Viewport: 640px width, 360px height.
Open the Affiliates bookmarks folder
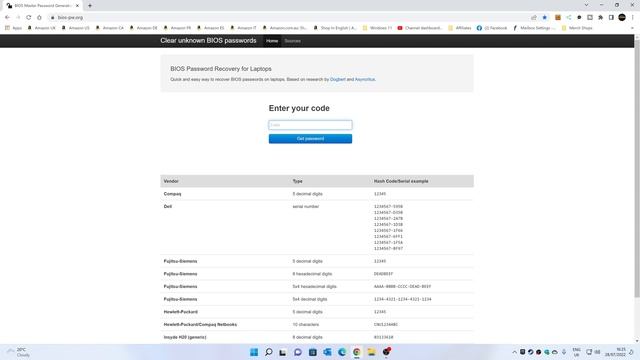tap(460, 28)
